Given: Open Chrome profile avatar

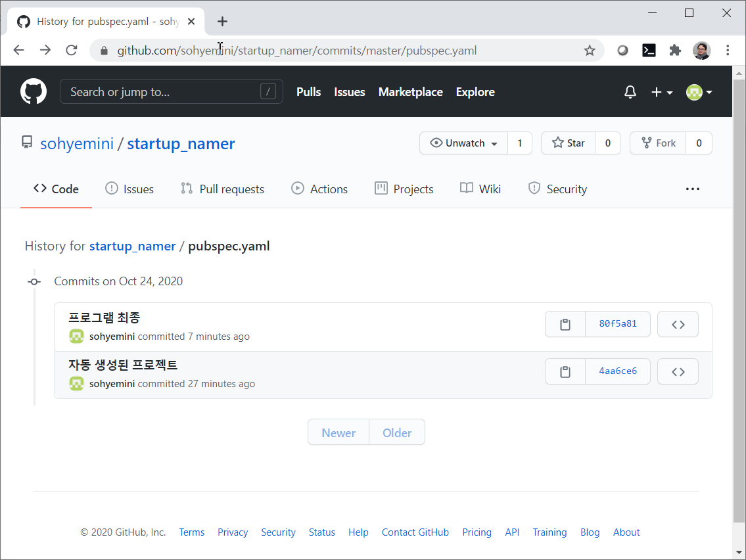Looking at the screenshot, I should point(702,50).
